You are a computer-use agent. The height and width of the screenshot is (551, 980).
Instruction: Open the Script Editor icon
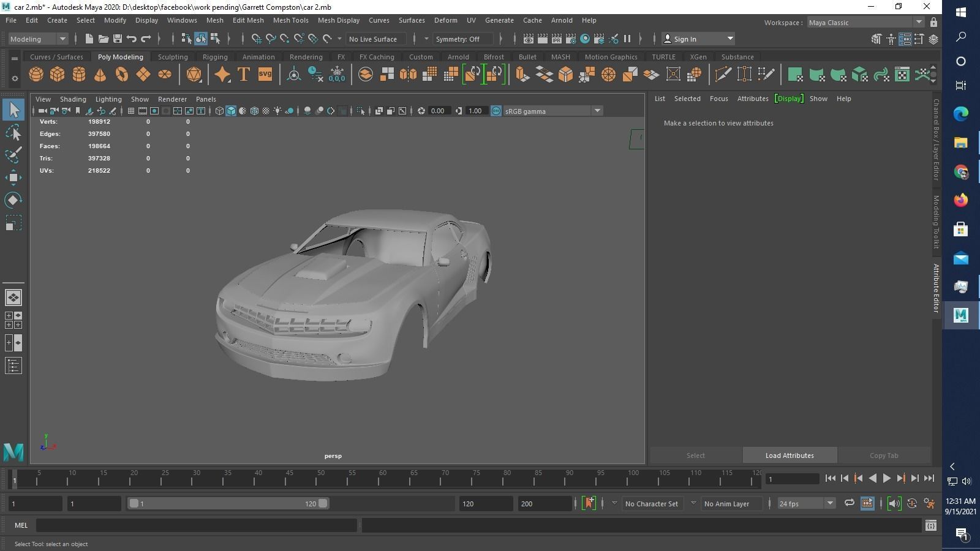930,525
